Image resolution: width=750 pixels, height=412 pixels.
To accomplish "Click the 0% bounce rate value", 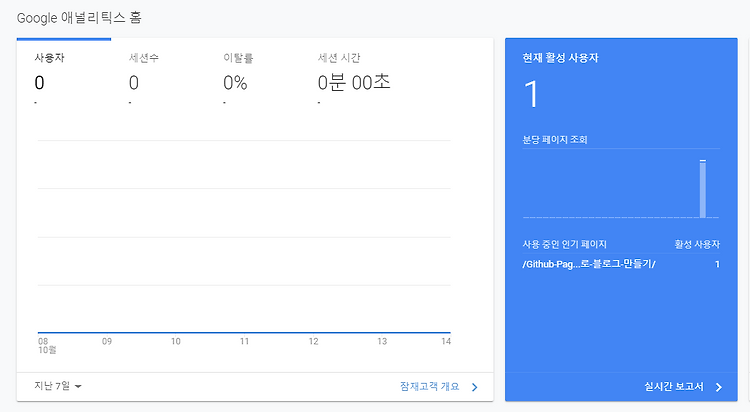I will pyautogui.click(x=235, y=83).
